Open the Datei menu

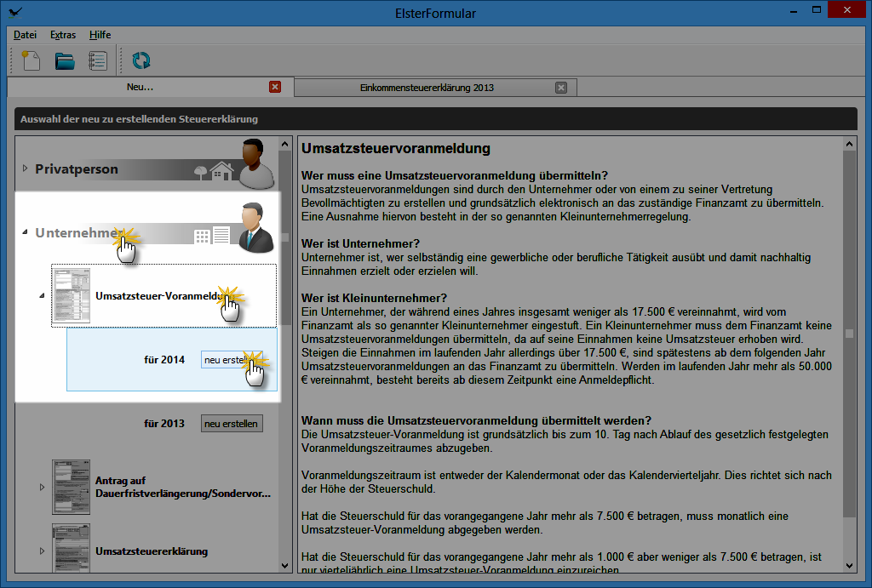(25, 34)
